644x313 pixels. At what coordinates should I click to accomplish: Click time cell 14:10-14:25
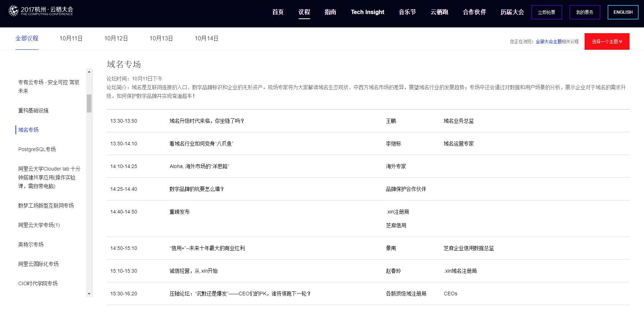[124, 166]
